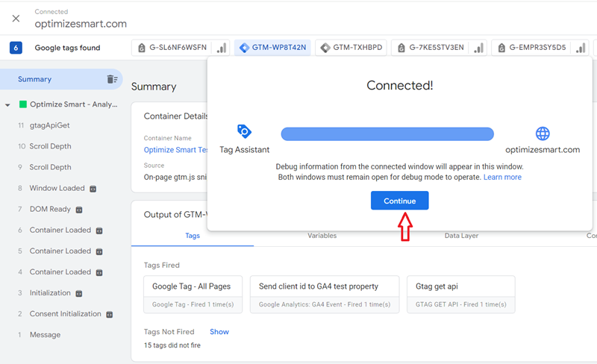Viewport: 597px width, 364px height.
Task: Click the code badge next to event 6 Container Loaded
Action: (x=99, y=230)
